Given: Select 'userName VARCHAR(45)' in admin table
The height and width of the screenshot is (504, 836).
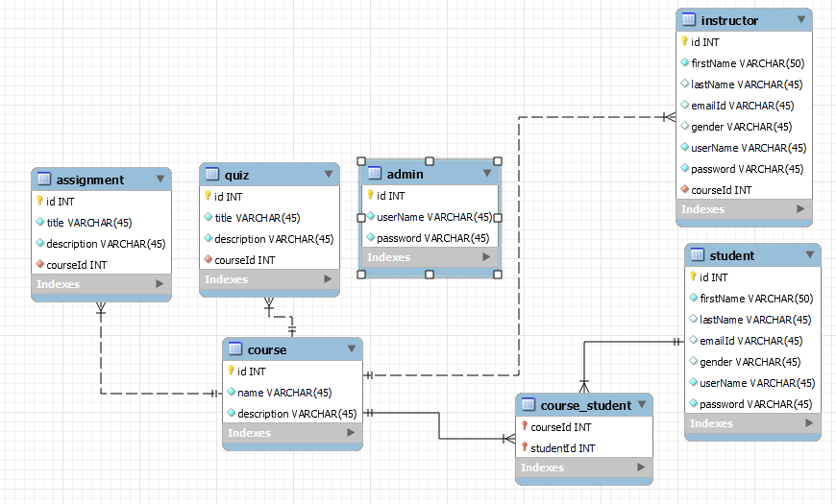Looking at the screenshot, I should tap(434, 217).
